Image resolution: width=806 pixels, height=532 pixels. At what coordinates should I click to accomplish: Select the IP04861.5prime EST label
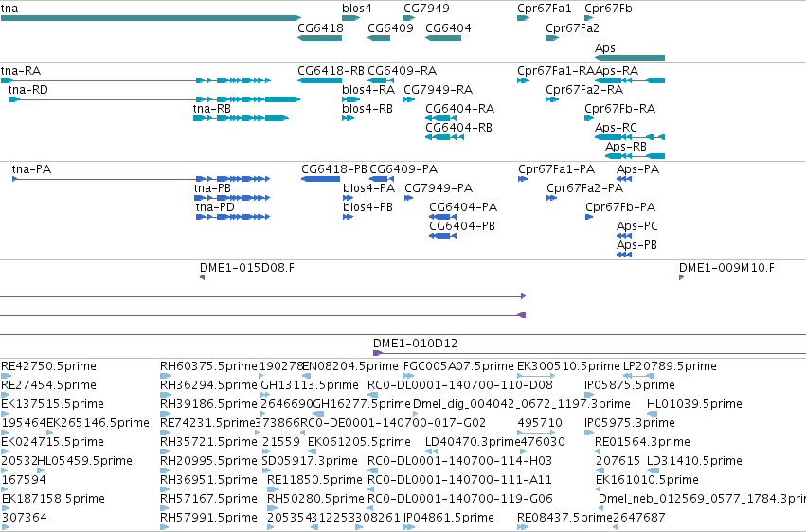[x=449, y=518]
